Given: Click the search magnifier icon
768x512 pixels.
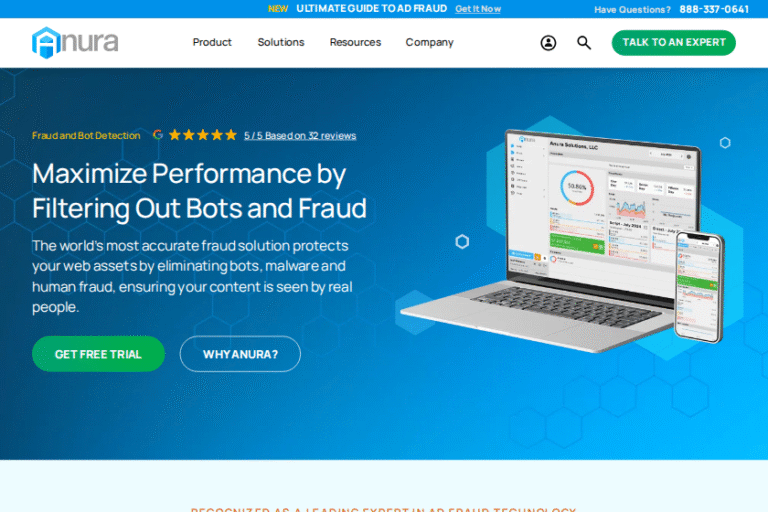Looking at the screenshot, I should (x=583, y=43).
